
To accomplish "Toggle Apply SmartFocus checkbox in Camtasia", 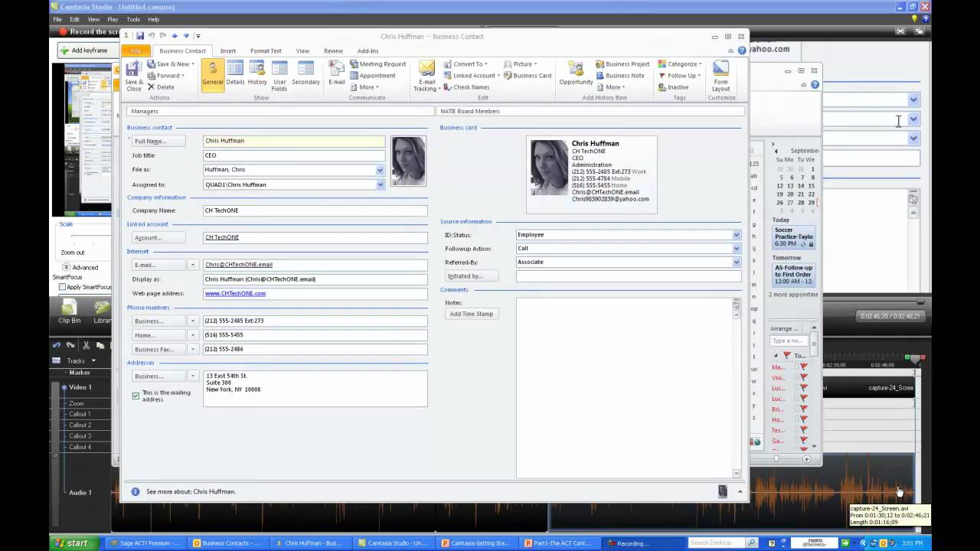I will (x=62, y=287).
